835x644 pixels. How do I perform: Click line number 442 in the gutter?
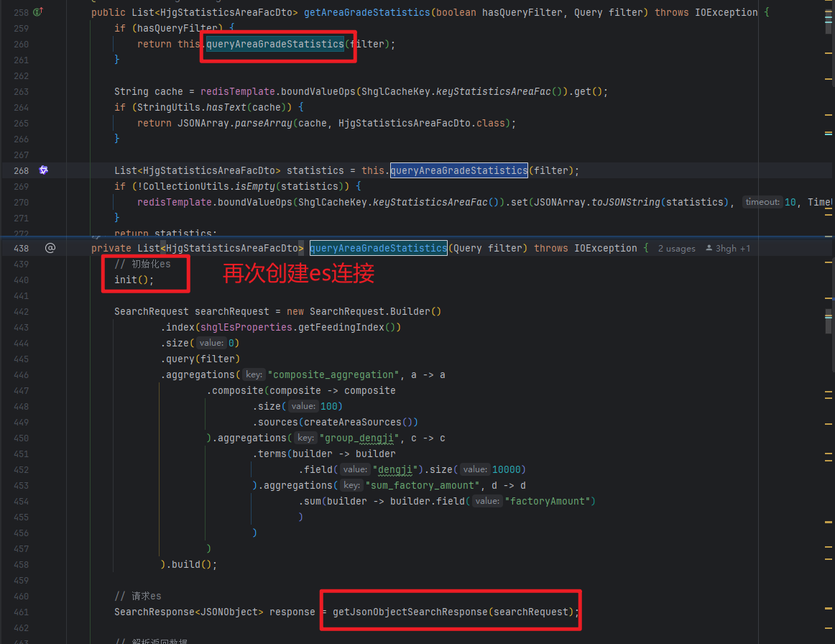click(x=21, y=311)
